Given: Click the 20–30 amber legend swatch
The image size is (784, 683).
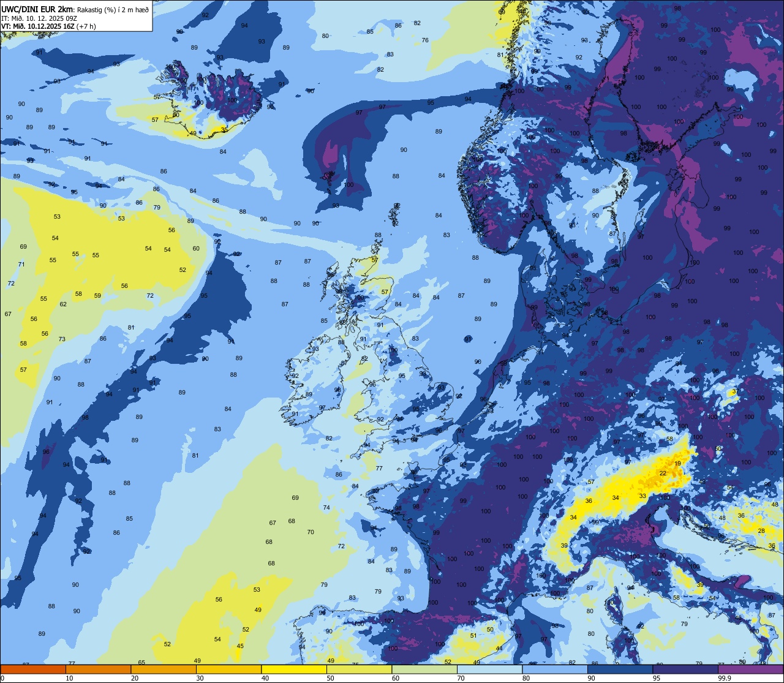Looking at the screenshot, I should pyautogui.click(x=164, y=669).
